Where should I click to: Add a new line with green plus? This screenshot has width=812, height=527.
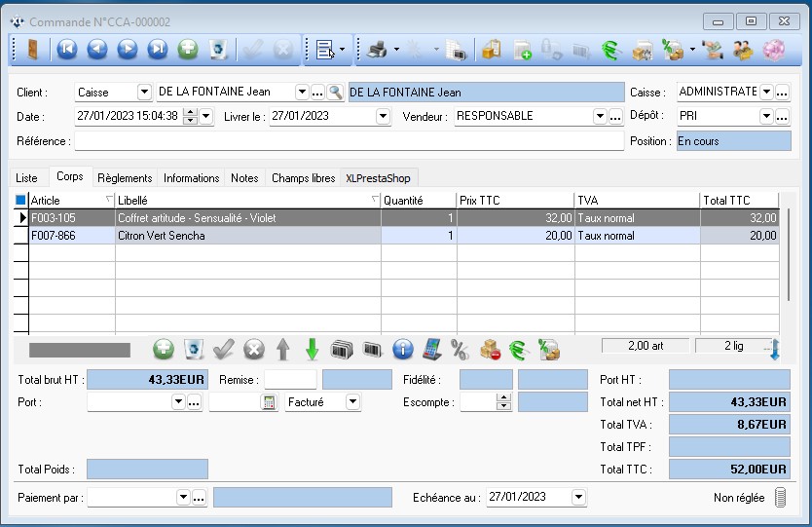point(164,349)
